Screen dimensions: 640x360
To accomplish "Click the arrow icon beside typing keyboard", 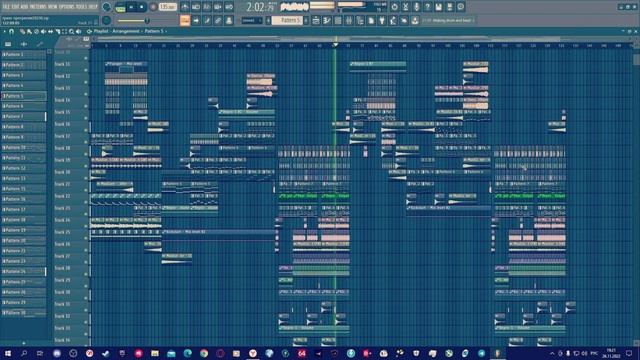I will point(196,20).
